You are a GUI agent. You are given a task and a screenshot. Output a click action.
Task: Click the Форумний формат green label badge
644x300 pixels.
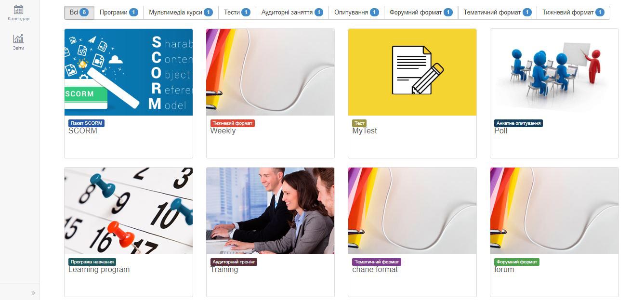(517, 262)
